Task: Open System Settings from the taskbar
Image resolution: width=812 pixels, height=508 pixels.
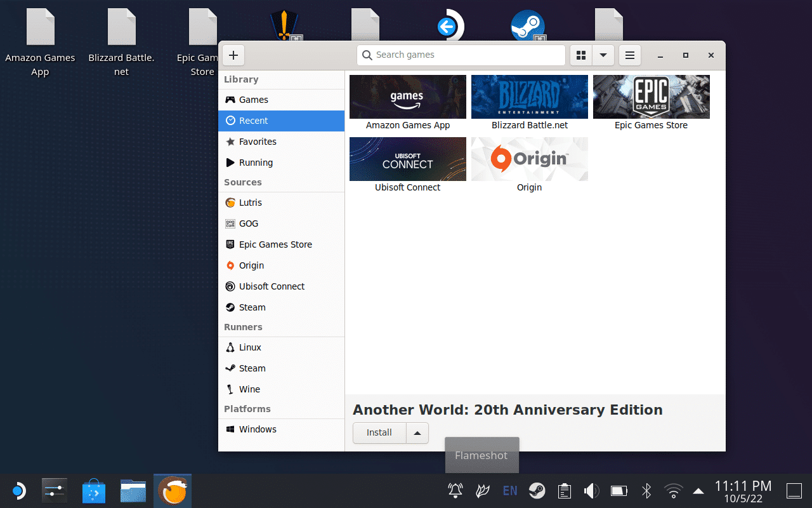Action: point(55,491)
